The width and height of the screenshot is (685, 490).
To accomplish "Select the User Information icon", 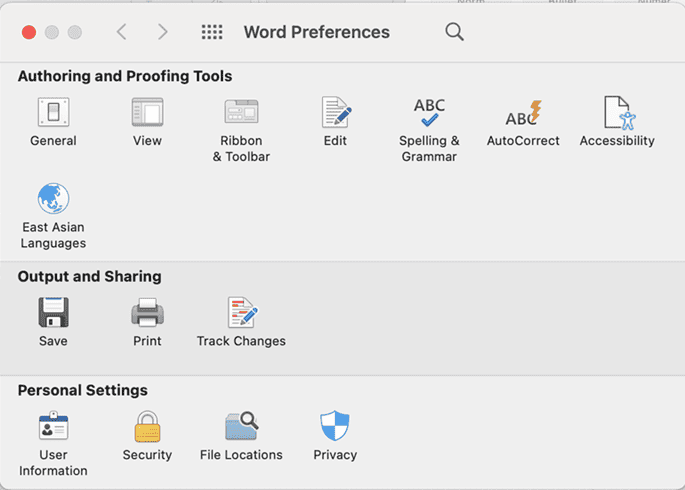I will click(53, 427).
